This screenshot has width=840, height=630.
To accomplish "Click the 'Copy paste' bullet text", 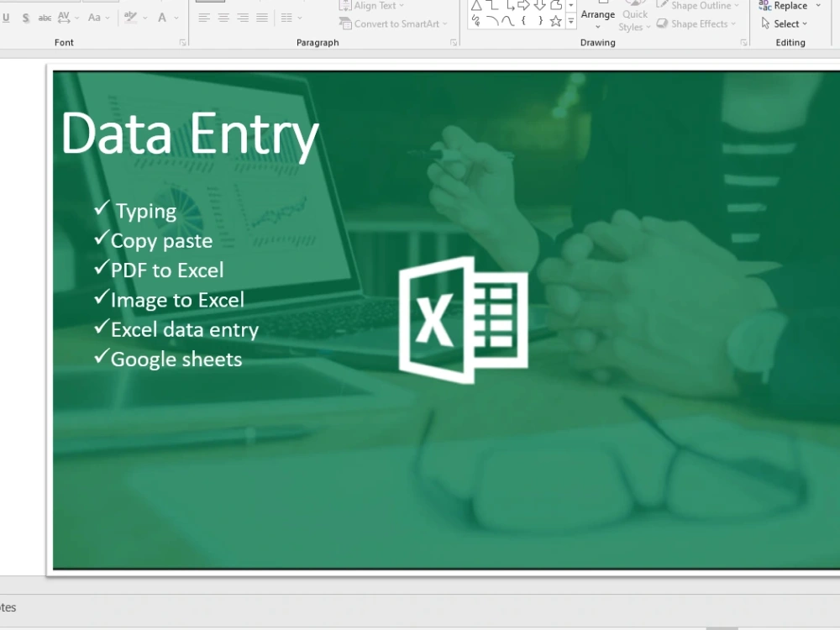I will pos(161,241).
